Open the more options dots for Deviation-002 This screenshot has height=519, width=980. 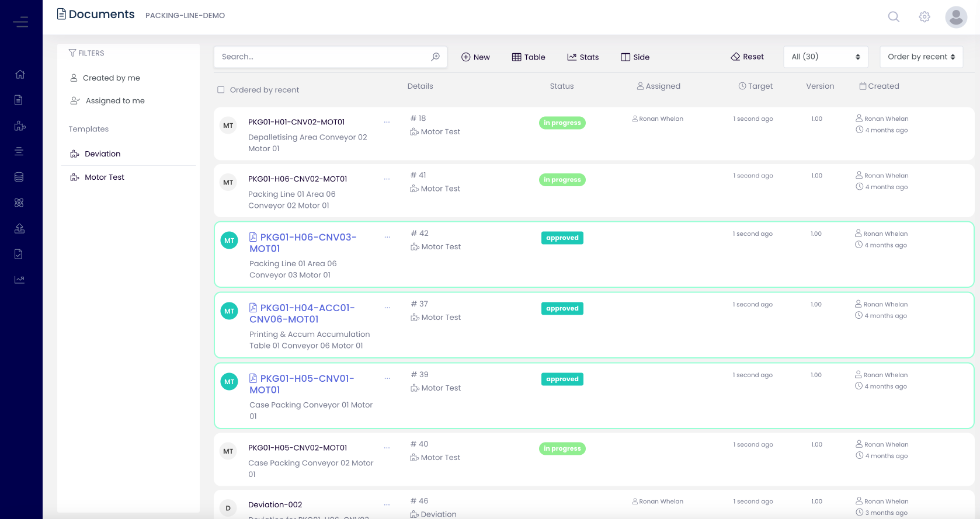387,505
